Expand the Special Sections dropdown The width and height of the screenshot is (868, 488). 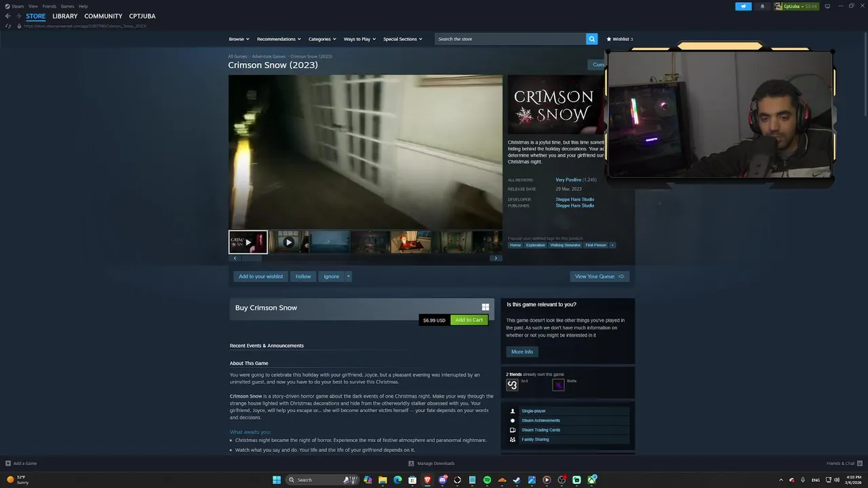pos(402,39)
